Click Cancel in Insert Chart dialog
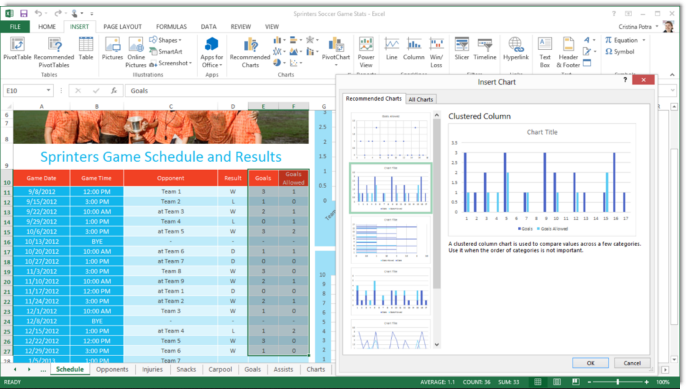 (632, 363)
